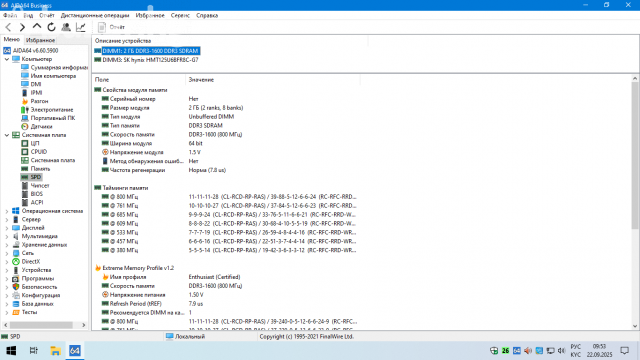Open the Вид menu
Viewport: 640px width, 360px height.
point(28,16)
